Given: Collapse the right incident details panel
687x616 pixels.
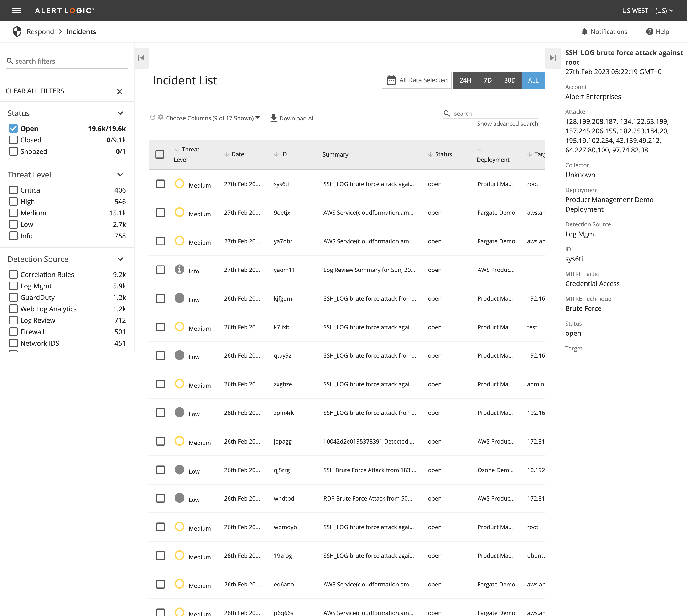Looking at the screenshot, I should tap(553, 58).
